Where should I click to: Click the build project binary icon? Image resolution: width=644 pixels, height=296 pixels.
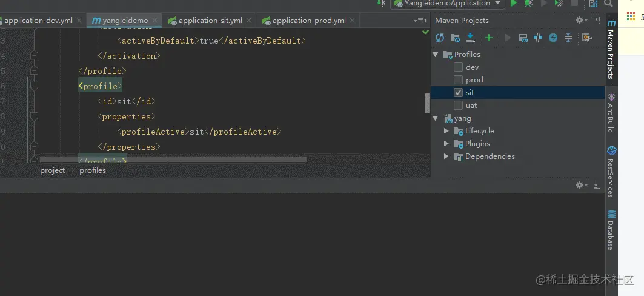tap(382, 3)
